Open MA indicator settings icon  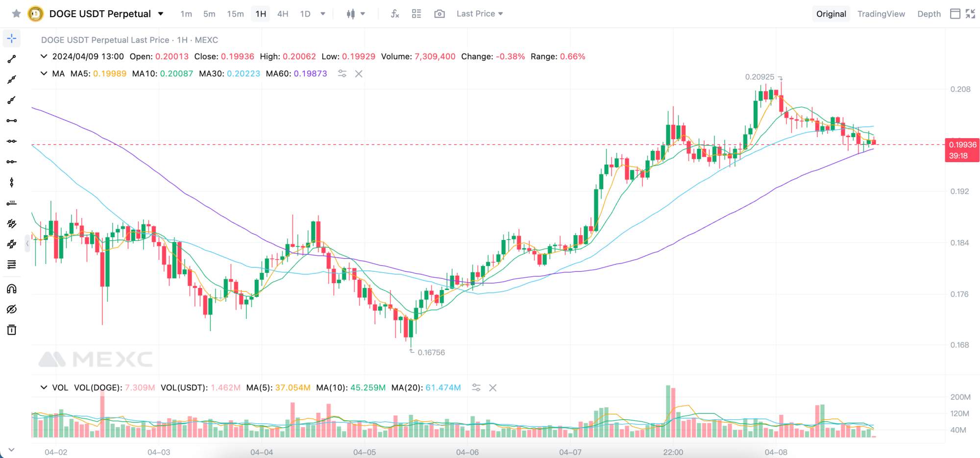(x=342, y=73)
